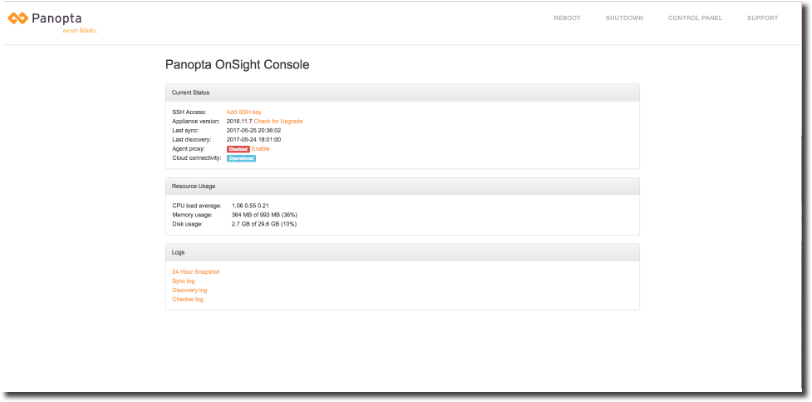Click the SSH Access label
The width and height of the screenshot is (812, 402).
(189, 112)
